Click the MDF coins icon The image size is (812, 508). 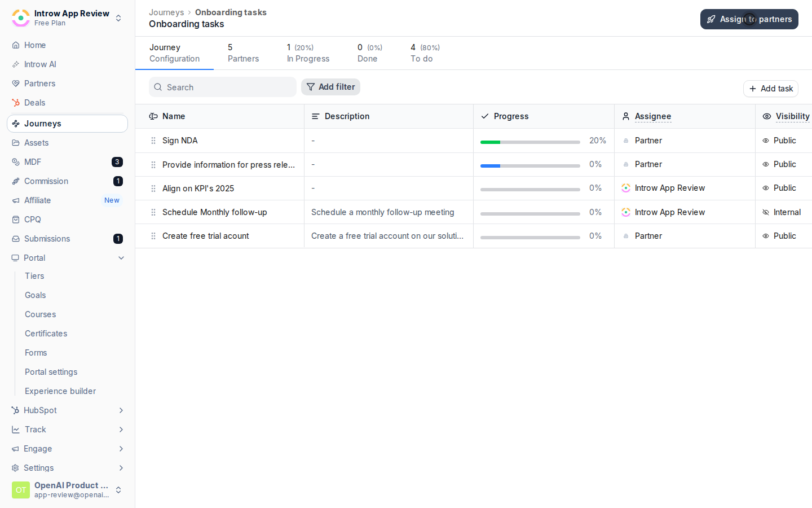pyautogui.click(x=16, y=162)
